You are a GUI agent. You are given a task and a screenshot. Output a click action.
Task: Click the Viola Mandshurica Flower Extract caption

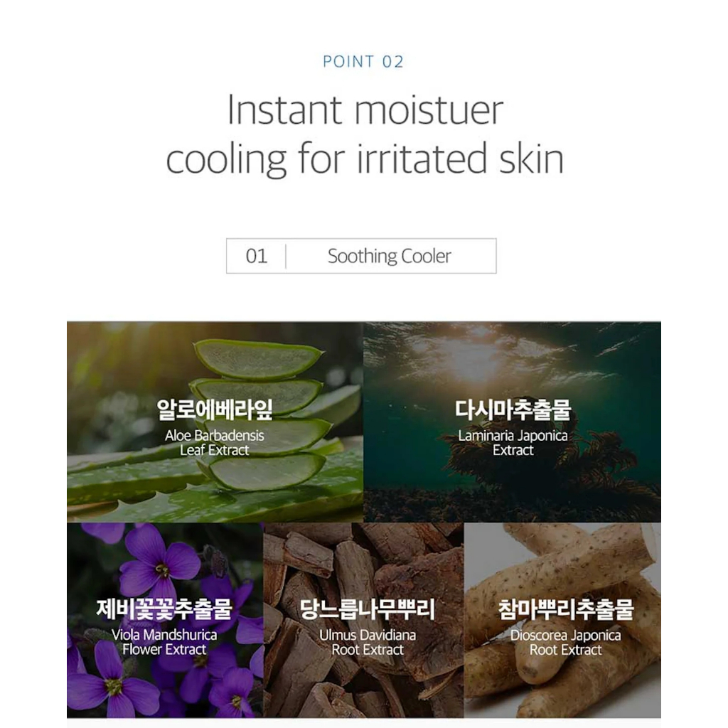click(164, 642)
